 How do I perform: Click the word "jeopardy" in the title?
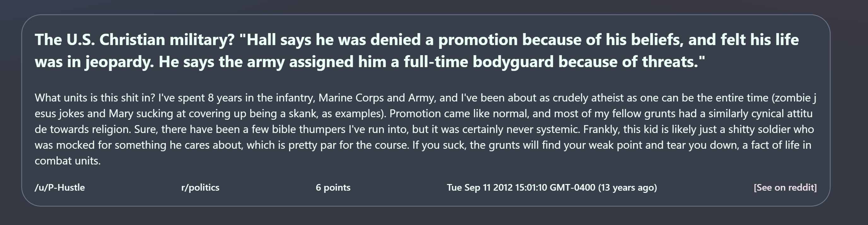point(118,61)
